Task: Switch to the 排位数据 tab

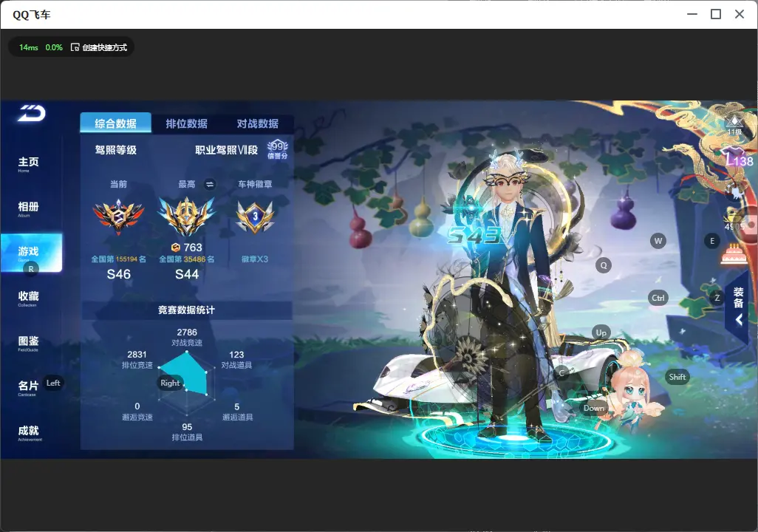Action: tap(187, 123)
